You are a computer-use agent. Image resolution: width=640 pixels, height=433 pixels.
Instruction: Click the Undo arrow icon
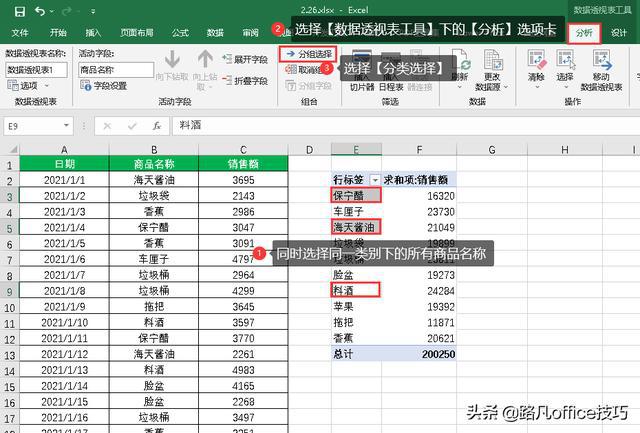40,11
